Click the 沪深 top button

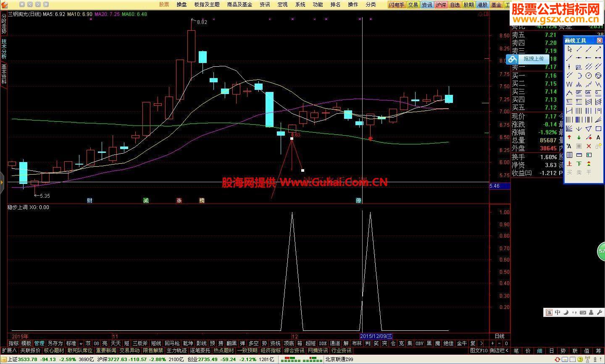pyautogui.click(x=441, y=5)
